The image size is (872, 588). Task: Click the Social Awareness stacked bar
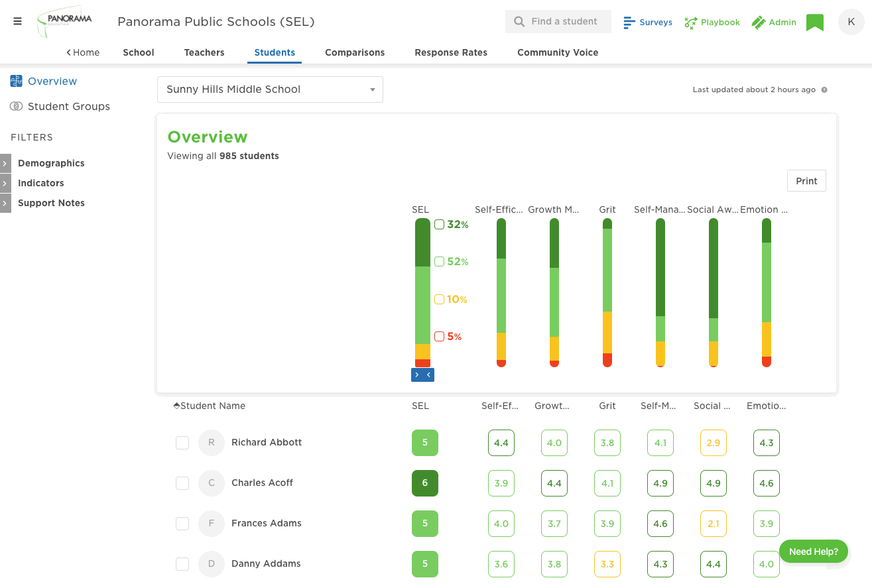coord(714,292)
